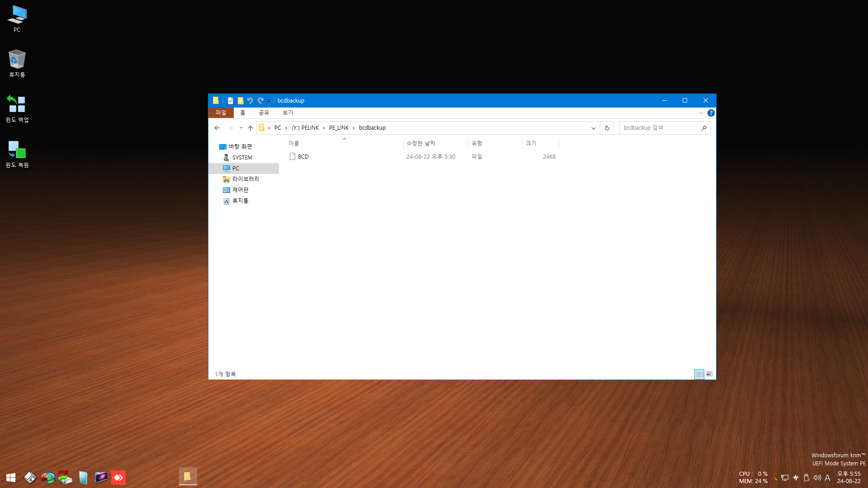Click the bcdbackup breadcrumb
Screen dimensions: 868x488
(372, 128)
